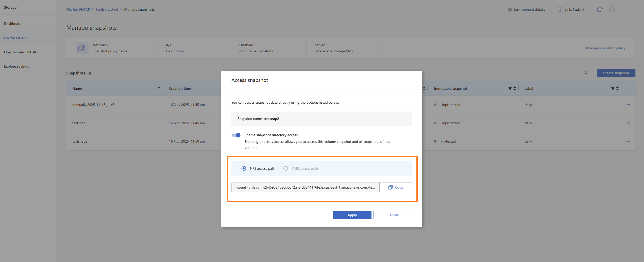The image size is (644, 262).
Task: Click daily label in manually.2025-11-16_1143 row
Action: [x=528, y=105]
